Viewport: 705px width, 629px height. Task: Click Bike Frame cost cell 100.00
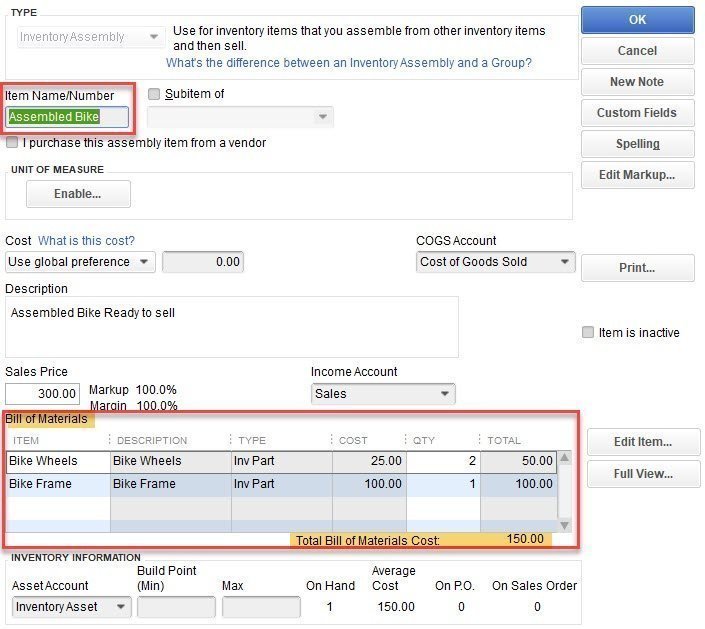369,485
